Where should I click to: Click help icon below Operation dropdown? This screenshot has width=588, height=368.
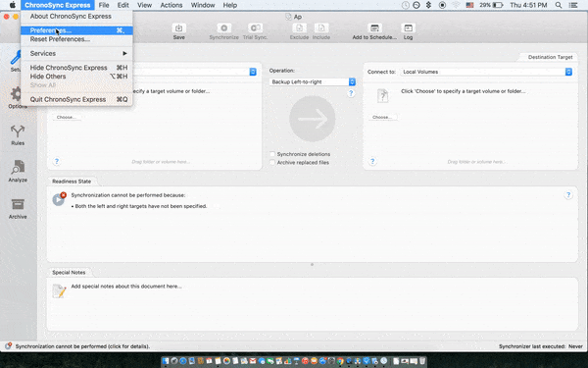(351, 93)
